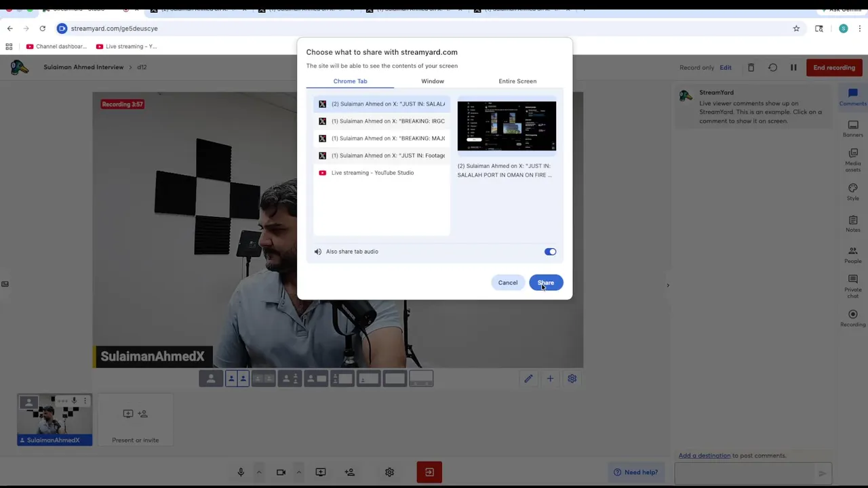Click the present screen icon in bottom bar

[321, 472]
